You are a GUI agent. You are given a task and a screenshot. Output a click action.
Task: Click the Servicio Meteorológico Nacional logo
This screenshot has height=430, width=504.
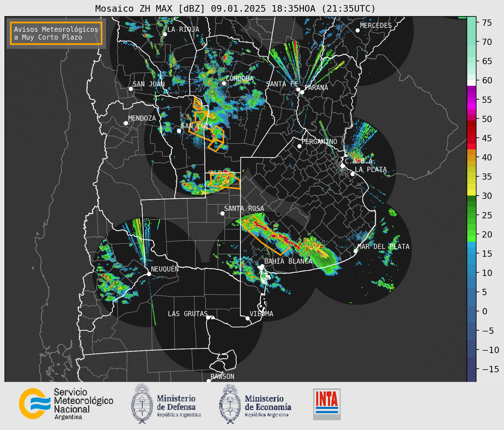(x=66, y=404)
